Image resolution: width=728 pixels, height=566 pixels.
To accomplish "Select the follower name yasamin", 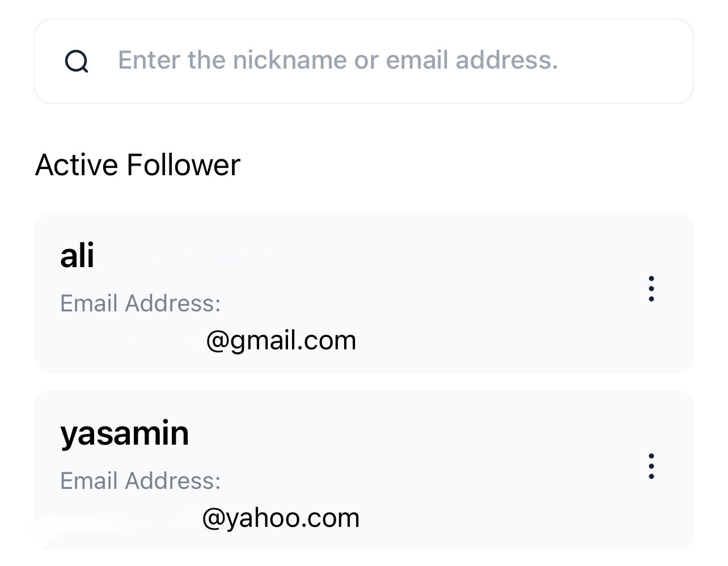I will [124, 433].
